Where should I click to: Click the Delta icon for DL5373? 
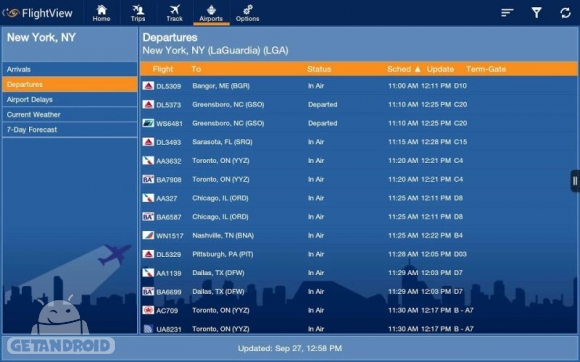pos(148,105)
